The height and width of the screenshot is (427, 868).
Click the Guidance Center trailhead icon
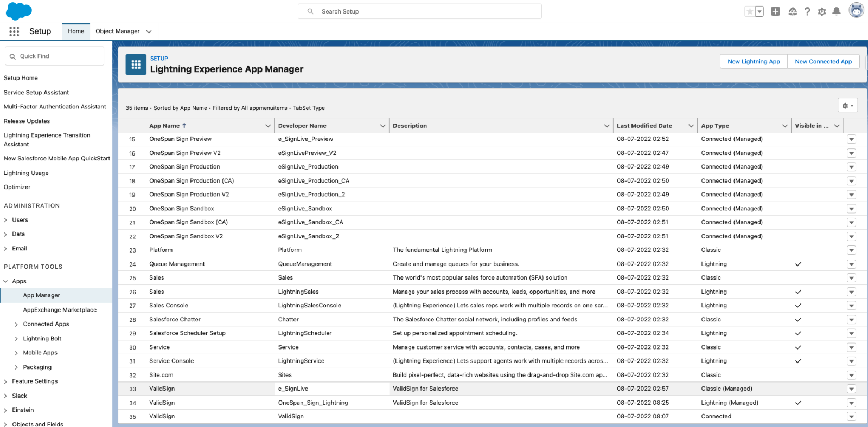793,11
